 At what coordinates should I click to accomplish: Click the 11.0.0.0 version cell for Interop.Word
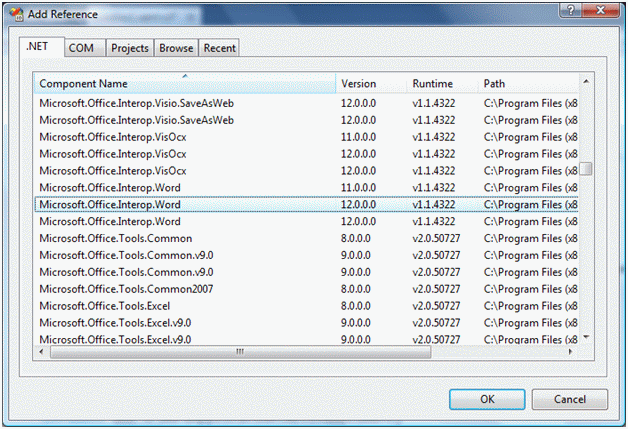point(358,187)
